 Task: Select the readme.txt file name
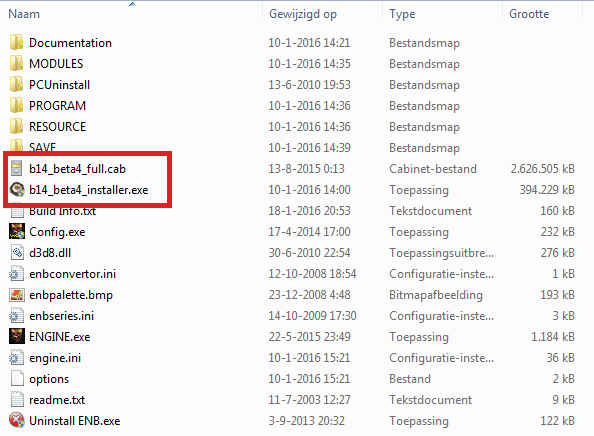57,400
